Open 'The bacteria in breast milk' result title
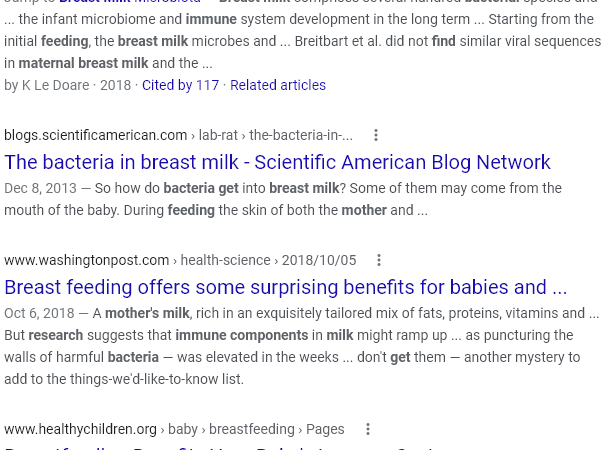 [x=277, y=162]
